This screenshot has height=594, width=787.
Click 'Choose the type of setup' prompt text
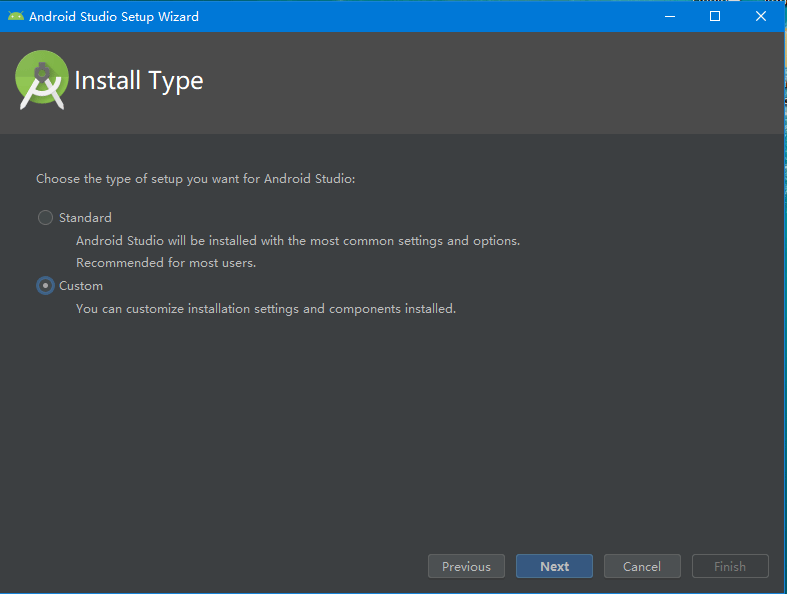click(x=195, y=179)
